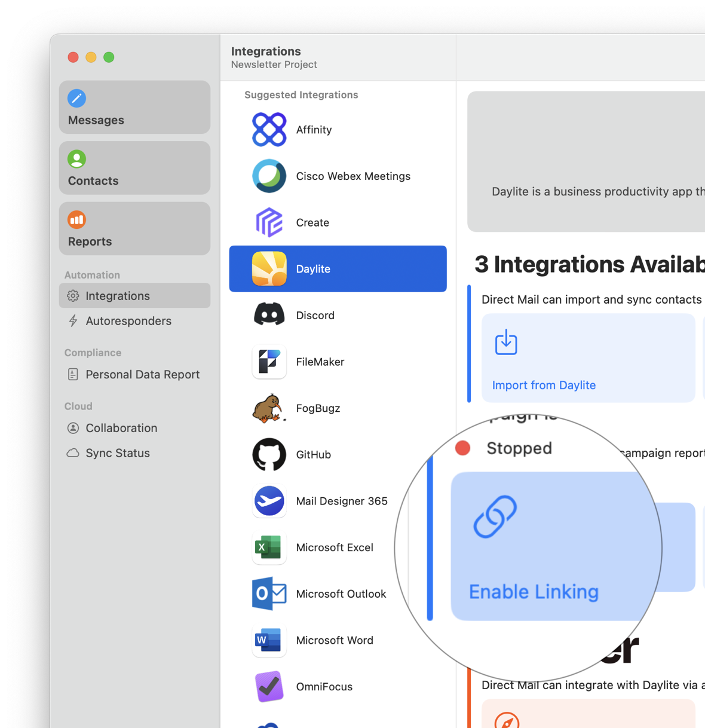Select the Mail Designer 365 icon
The width and height of the screenshot is (705, 728).
269,501
